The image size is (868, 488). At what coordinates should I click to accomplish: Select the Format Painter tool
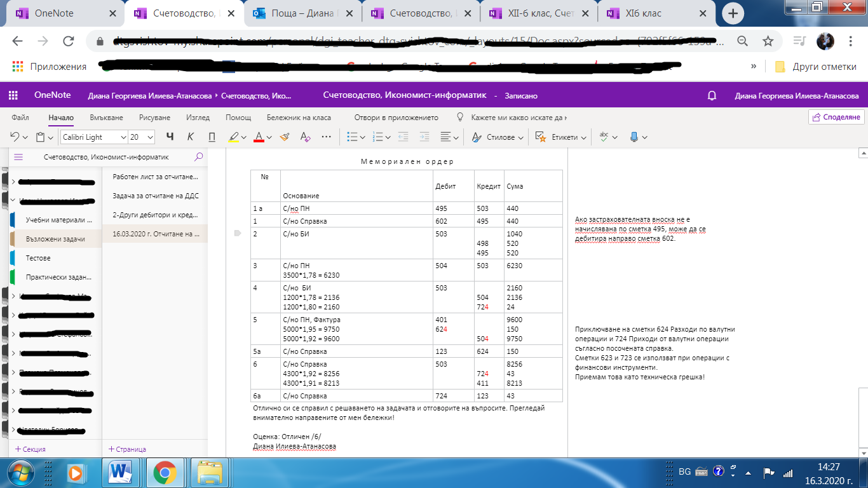(284, 137)
